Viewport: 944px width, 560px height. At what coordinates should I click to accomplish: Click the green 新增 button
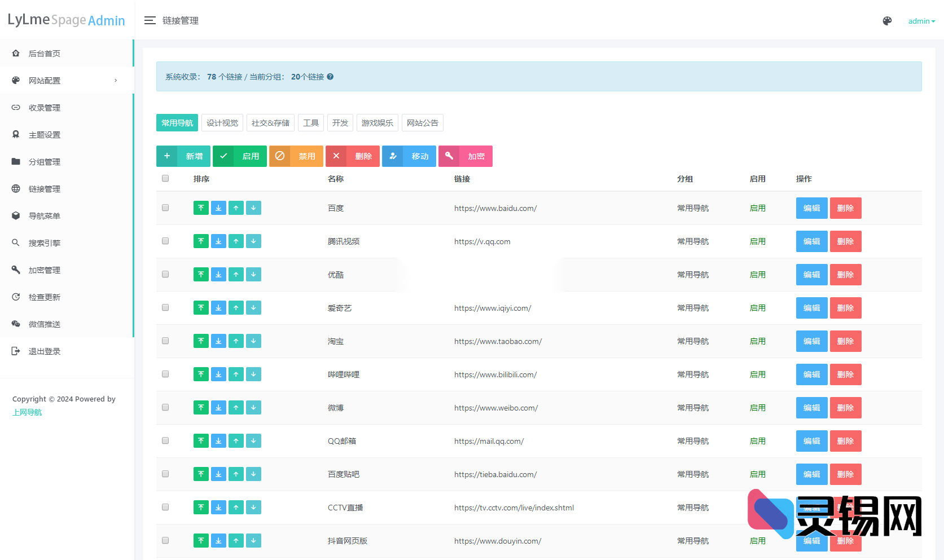(x=183, y=156)
